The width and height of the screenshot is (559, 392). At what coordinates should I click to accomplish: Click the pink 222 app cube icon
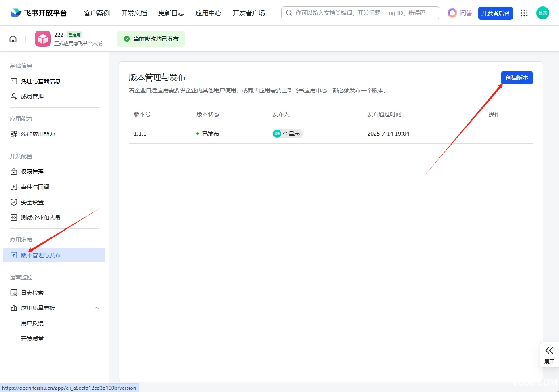pos(43,39)
